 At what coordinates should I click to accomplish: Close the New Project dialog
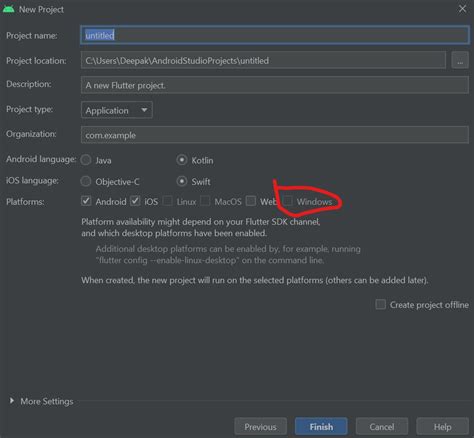click(x=462, y=9)
